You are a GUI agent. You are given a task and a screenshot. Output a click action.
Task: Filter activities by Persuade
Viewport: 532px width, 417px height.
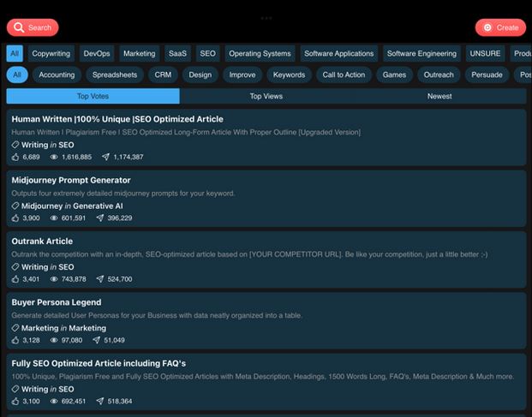(x=487, y=75)
